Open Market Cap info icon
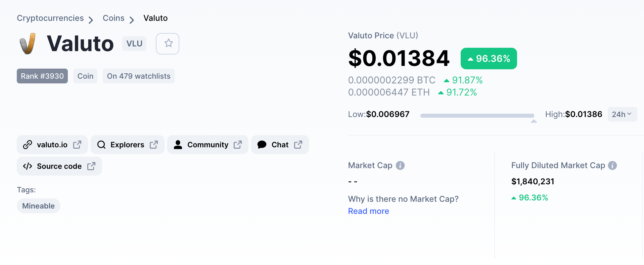Image resolution: width=644 pixels, height=265 pixels. tap(400, 165)
